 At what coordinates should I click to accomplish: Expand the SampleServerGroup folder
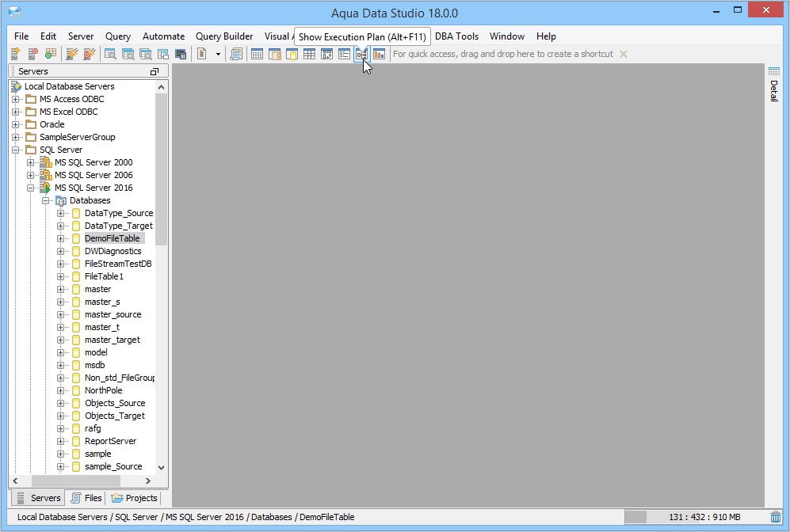tap(16, 137)
